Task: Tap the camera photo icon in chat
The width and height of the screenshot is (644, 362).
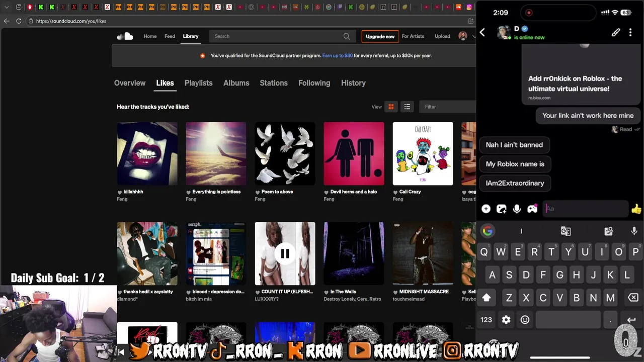Action: point(502,209)
